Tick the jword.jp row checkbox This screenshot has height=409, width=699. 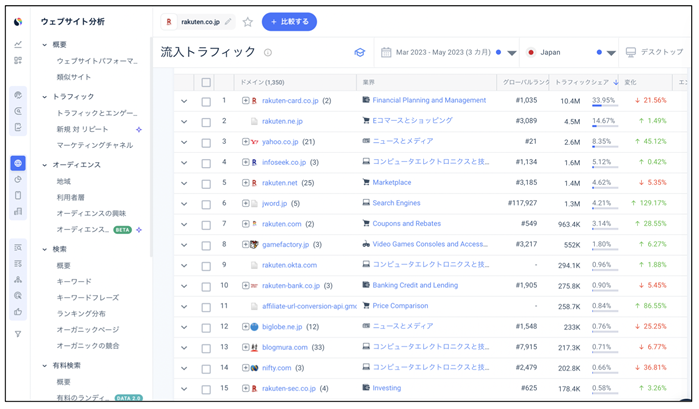pyautogui.click(x=206, y=204)
